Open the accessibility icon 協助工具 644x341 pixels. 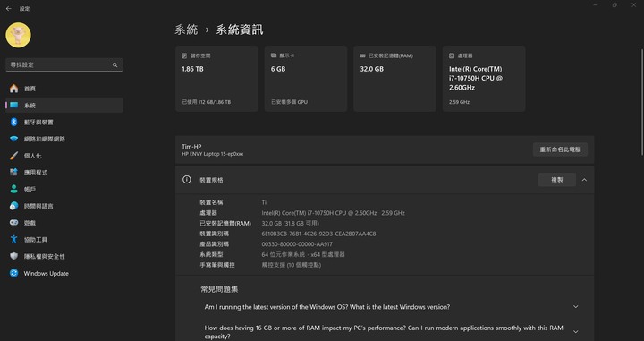click(x=14, y=240)
